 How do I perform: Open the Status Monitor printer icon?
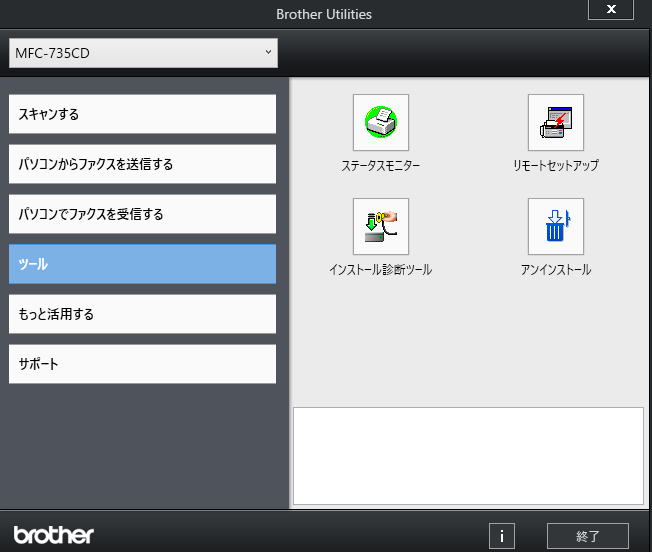tap(380, 122)
